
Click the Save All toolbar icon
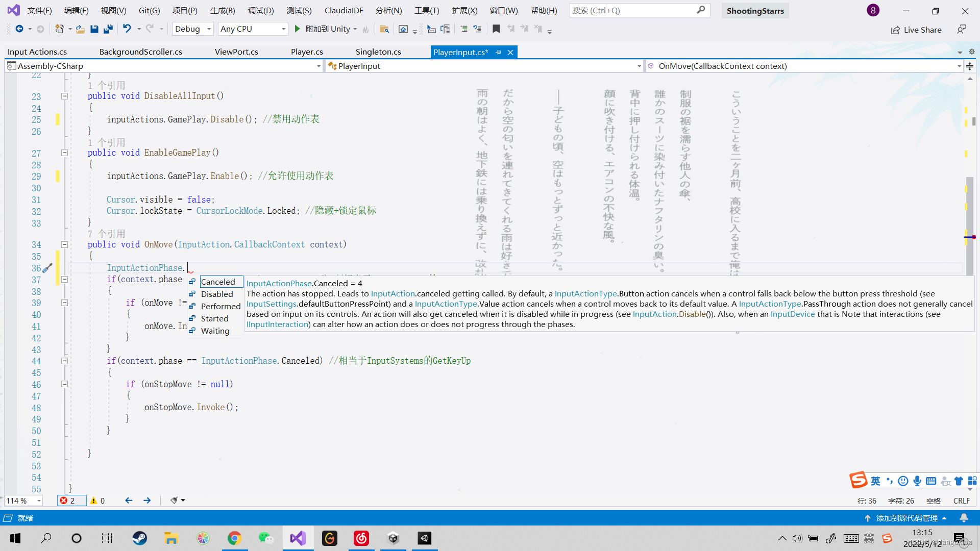(108, 29)
